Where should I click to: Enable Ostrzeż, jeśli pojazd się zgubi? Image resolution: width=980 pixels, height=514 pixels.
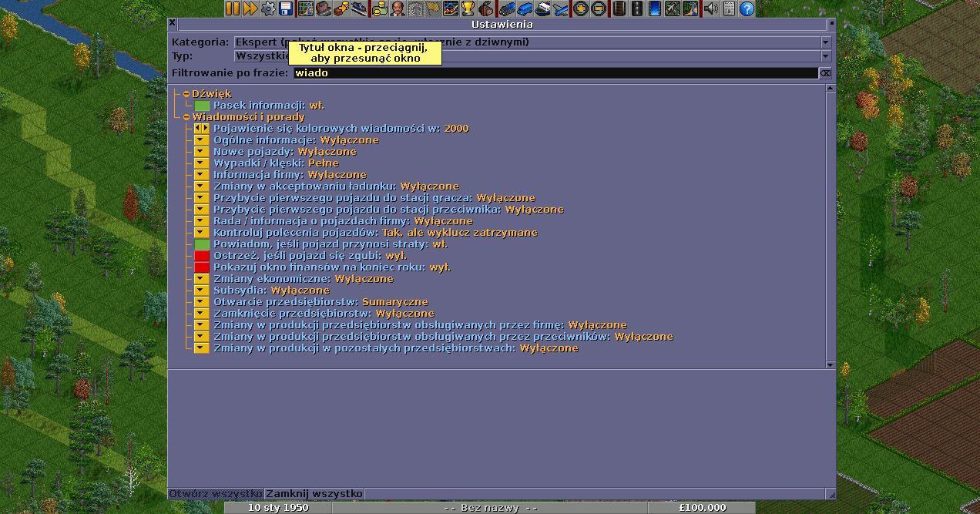pos(202,256)
